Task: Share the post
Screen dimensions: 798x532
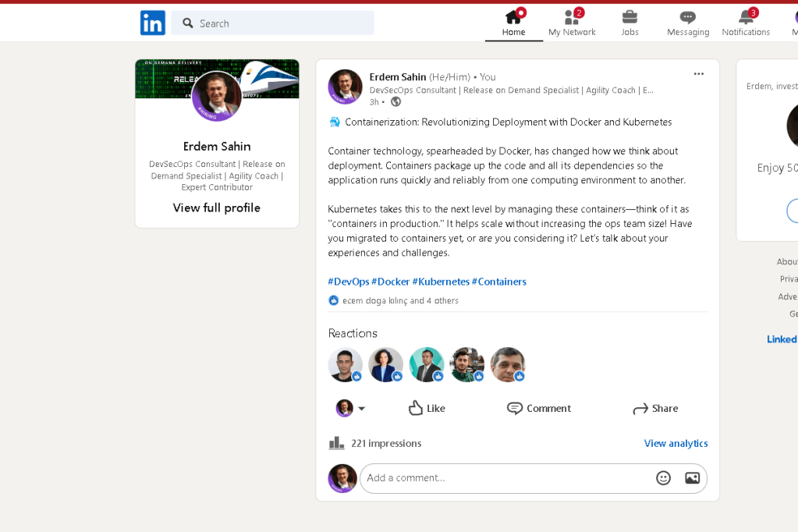Action: tap(655, 408)
